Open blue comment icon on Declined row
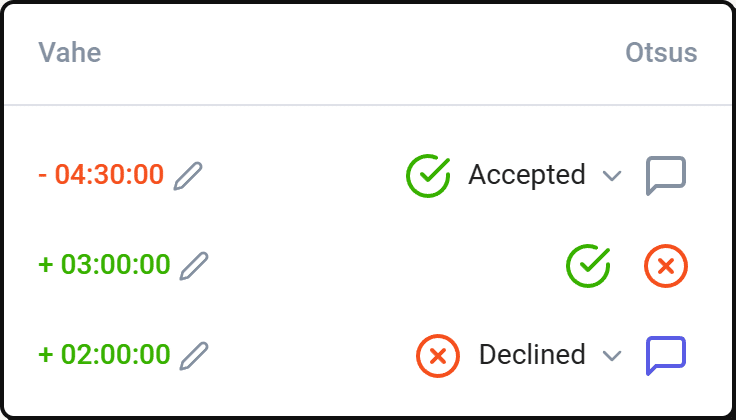This screenshot has height=420, width=736. [x=666, y=356]
